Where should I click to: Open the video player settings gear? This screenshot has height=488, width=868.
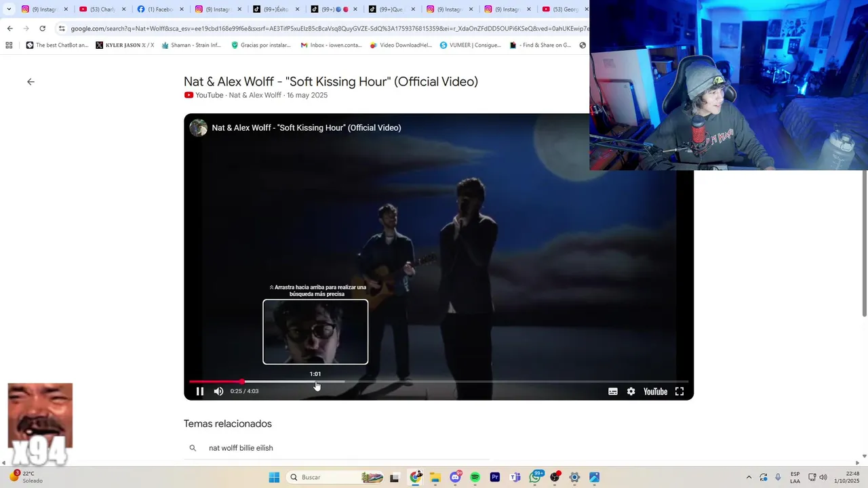pyautogui.click(x=631, y=391)
